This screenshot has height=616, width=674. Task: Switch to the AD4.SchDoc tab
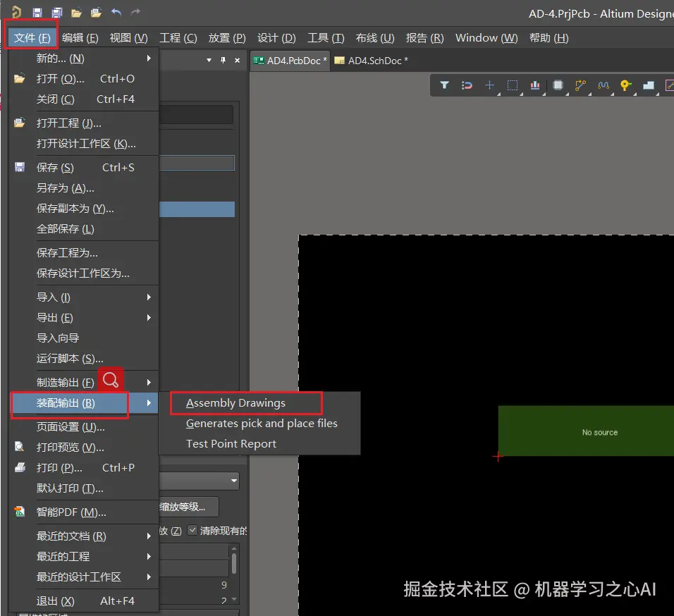tap(372, 61)
